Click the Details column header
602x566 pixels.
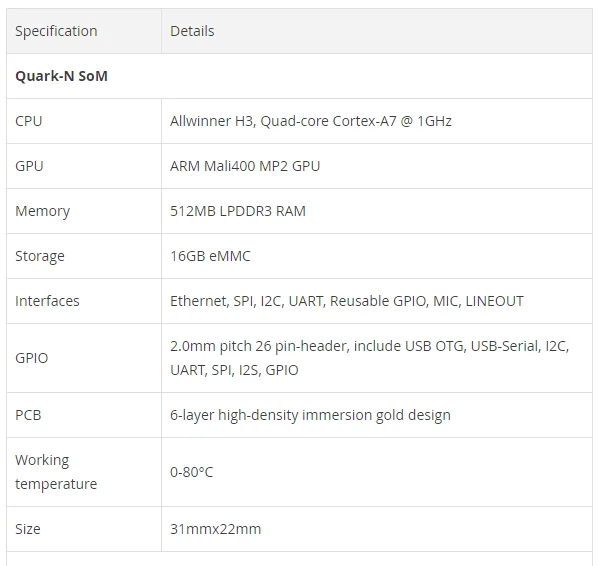point(192,31)
